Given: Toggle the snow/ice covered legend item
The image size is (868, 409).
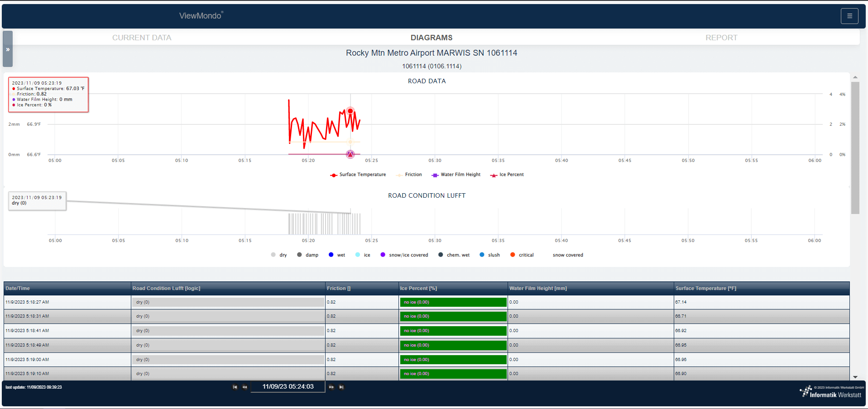Looking at the screenshot, I should (x=404, y=255).
